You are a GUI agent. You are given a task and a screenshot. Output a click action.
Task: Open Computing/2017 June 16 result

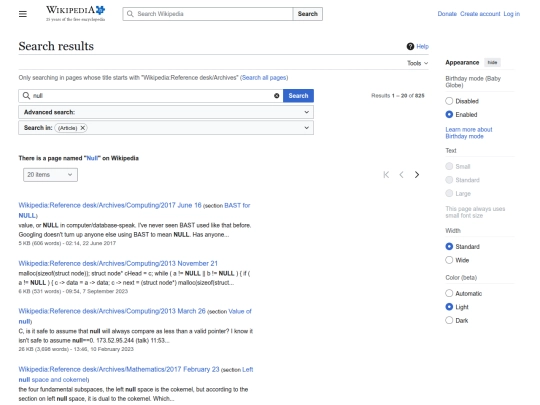(x=110, y=205)
